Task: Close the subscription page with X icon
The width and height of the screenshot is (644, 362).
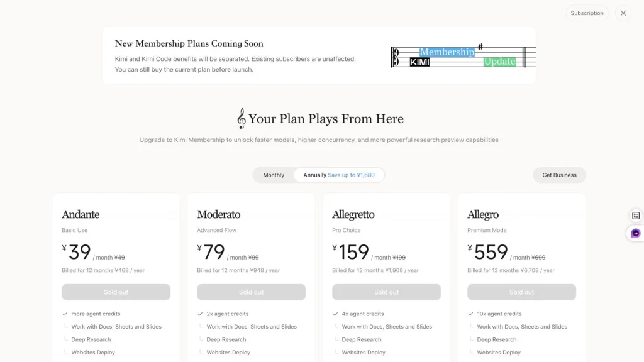Action: click(623, 13)
